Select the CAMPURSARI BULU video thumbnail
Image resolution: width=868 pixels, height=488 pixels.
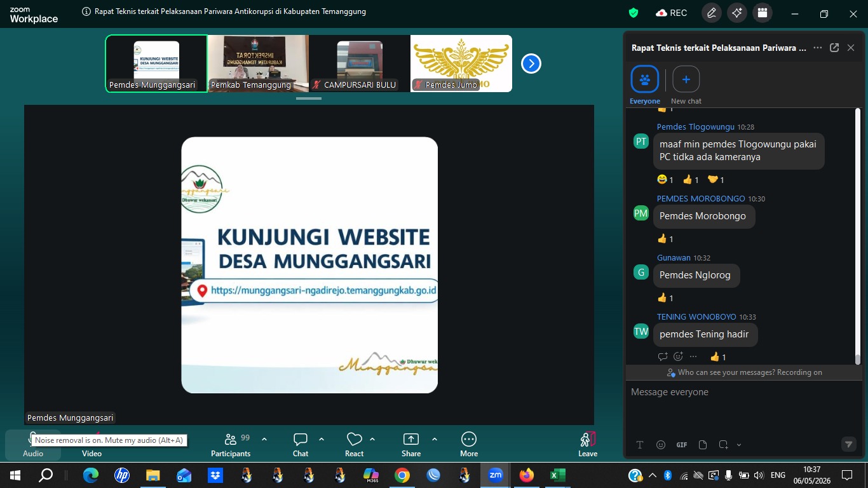coord(360,64)
